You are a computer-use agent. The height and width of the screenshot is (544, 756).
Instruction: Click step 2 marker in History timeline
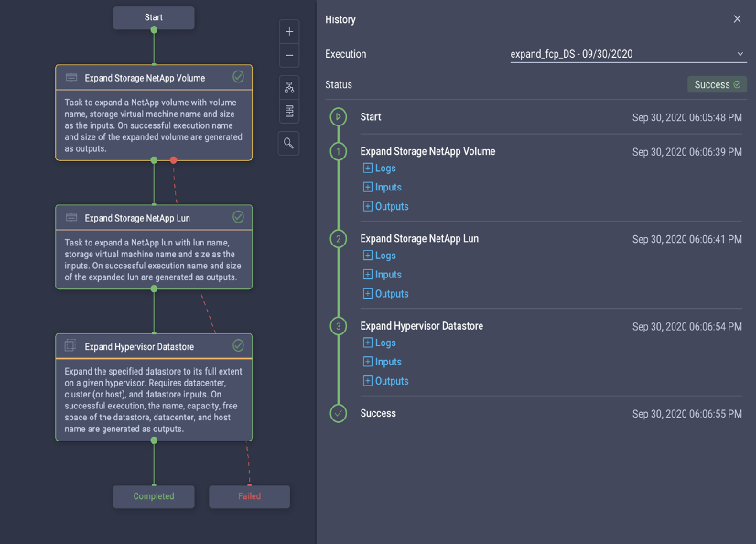click(339, 239)
